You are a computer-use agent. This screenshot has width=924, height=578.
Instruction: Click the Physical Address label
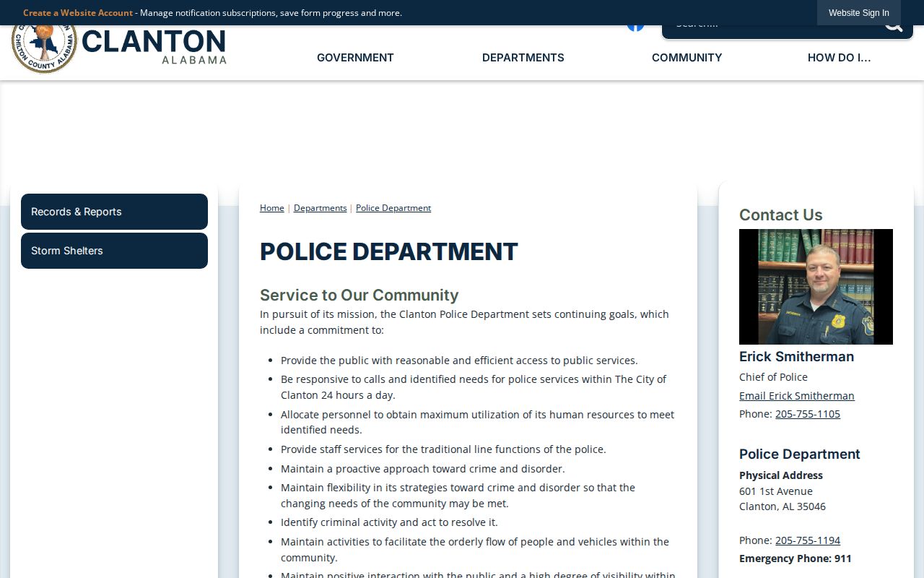(781, 475)
